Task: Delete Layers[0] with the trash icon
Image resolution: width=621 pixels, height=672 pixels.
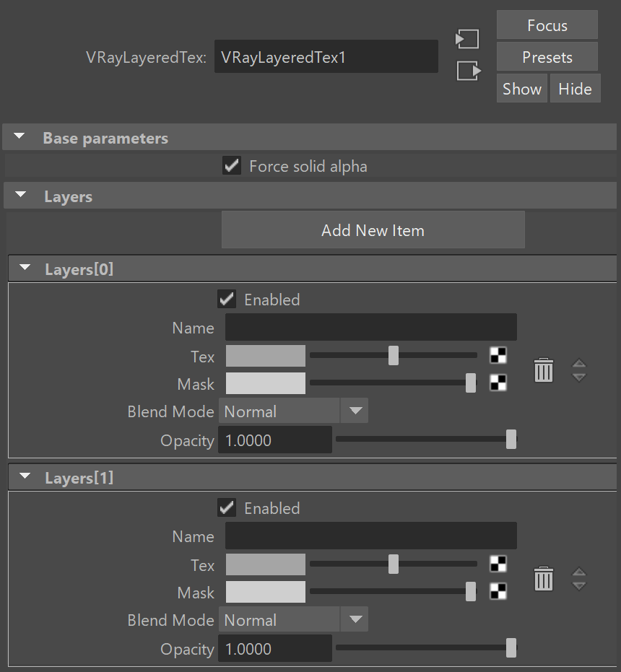Action: tap(543, 370)
